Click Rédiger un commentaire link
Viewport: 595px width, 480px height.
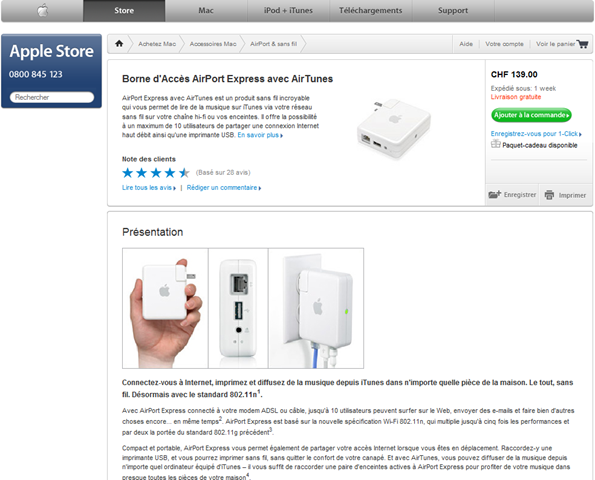click(x=224, y=188)
